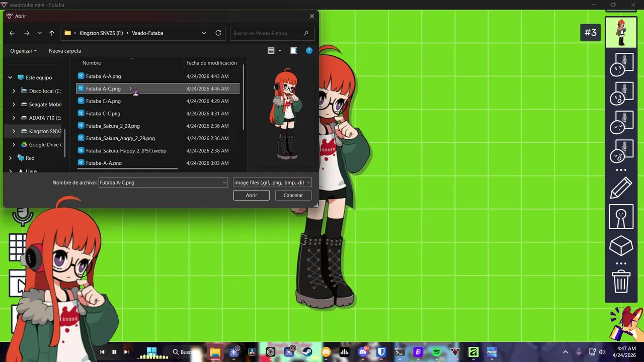Open the Windows Start menu
644x362 pixels.
(x=151, y=352)
